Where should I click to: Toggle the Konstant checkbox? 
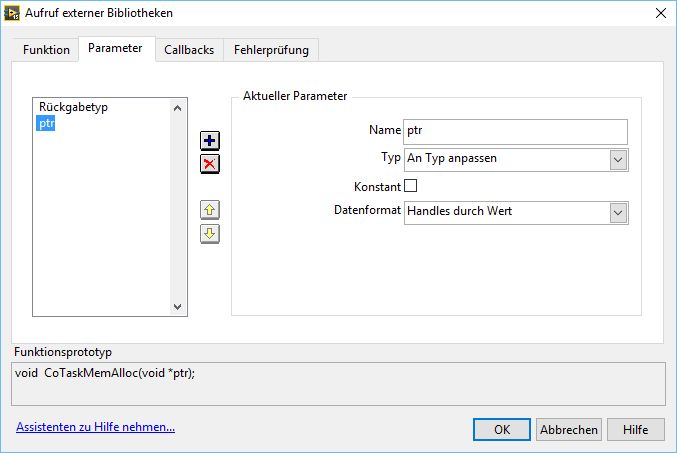tap(410, 186)
